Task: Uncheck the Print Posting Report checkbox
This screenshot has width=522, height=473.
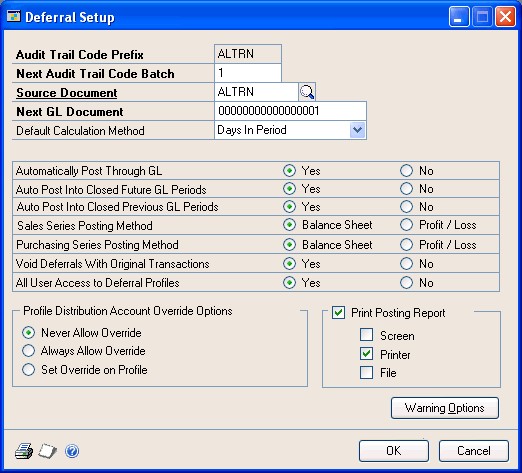Action: [338, 313]
